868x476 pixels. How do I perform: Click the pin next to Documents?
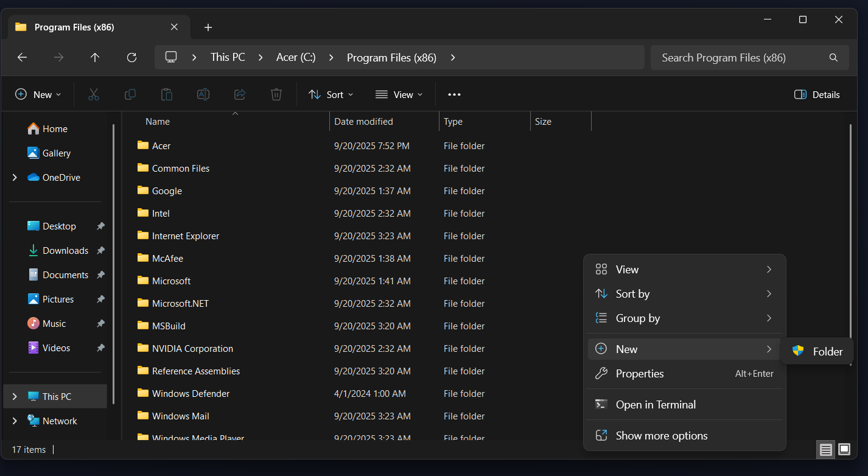click(x=100, y=275)
